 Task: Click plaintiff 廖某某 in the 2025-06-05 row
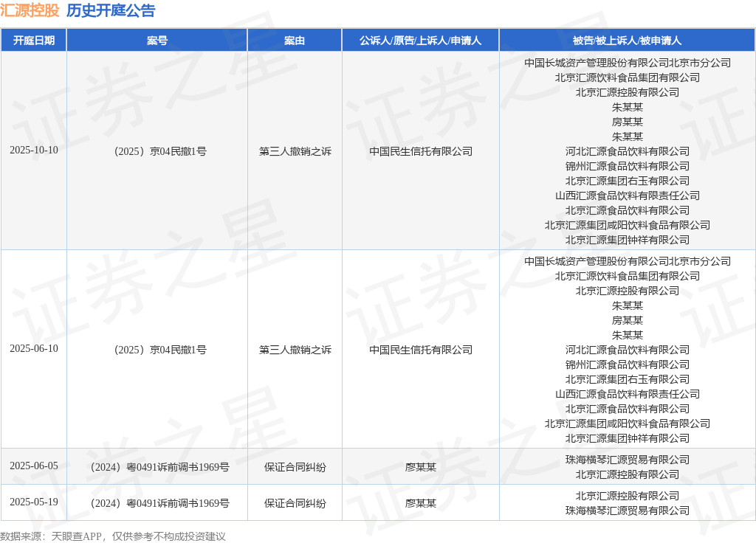(x=421, y=467)
